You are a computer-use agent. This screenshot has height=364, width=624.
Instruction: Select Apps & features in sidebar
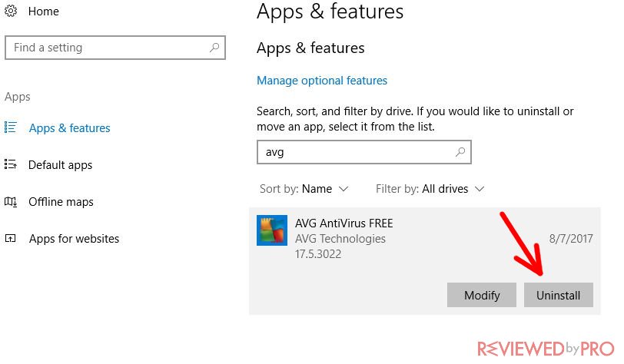(x=70, y=128)
